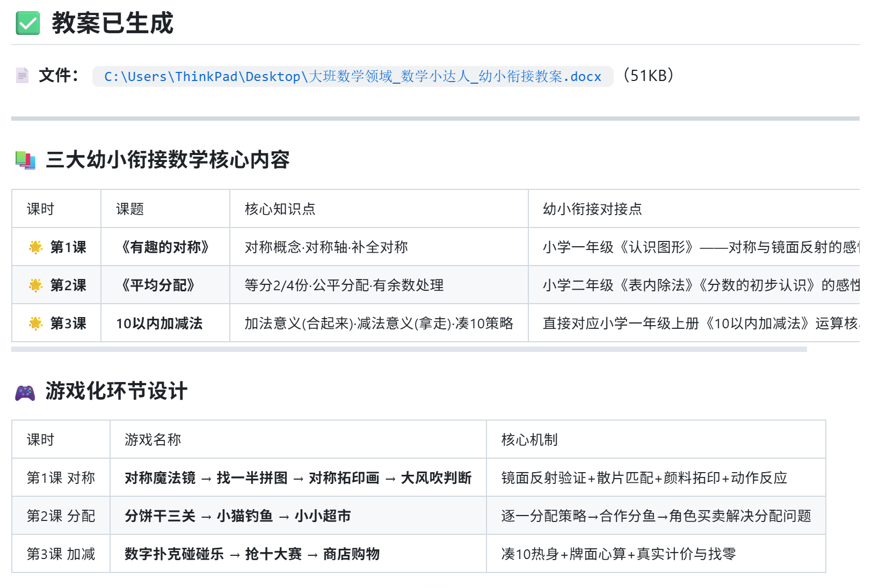Image resolution: width=872 pixels, height=588 pixels.
Task: Click the 商店购物 game name text
Action: 351,554
